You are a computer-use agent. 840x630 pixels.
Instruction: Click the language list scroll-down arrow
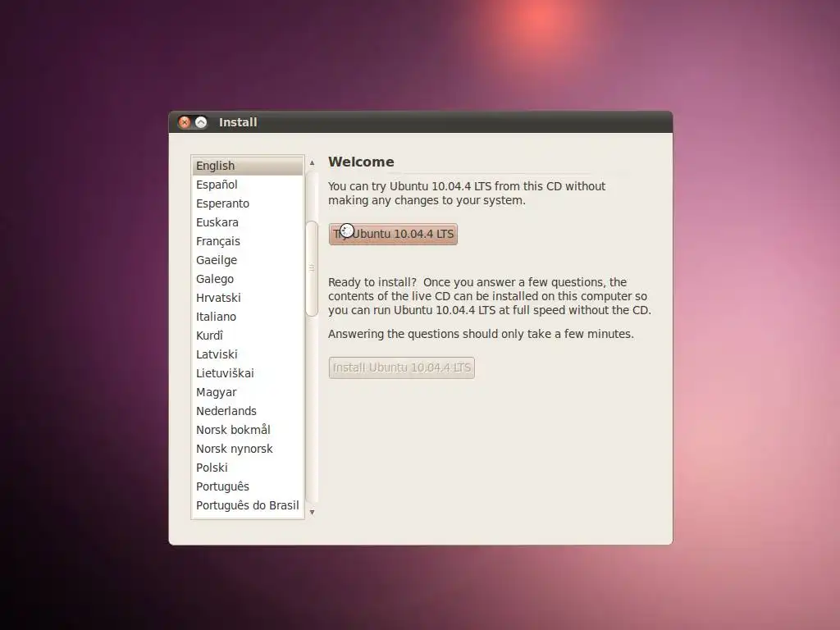pyautogui.click(x=312, y=513)
